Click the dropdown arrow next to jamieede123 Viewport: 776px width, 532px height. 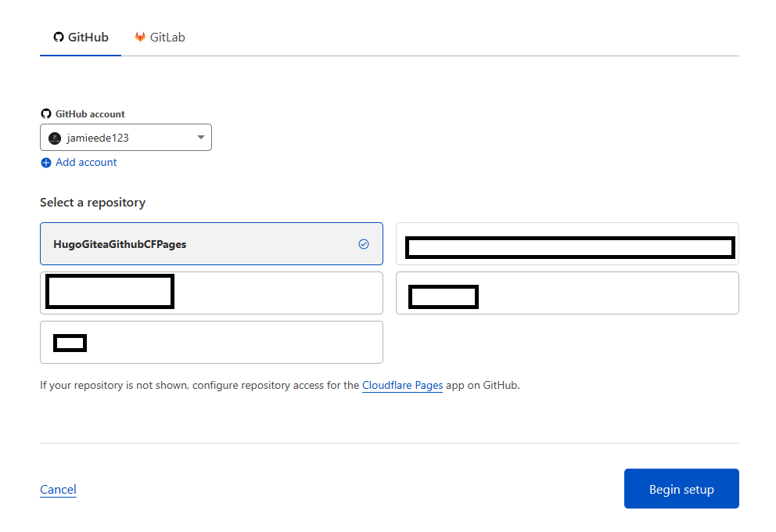(x=200, y=138)
